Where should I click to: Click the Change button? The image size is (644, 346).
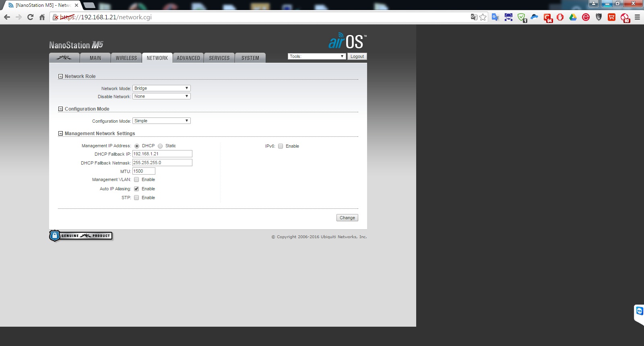347,218
